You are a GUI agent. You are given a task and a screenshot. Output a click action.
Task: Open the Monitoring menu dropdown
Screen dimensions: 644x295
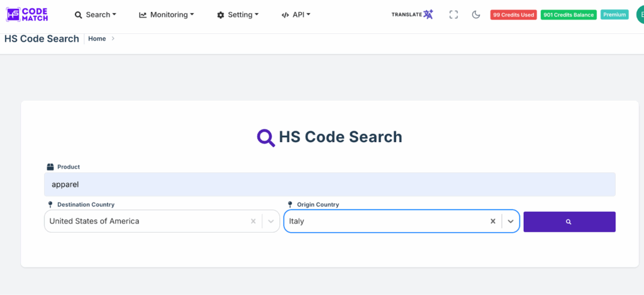click(167, 14)
